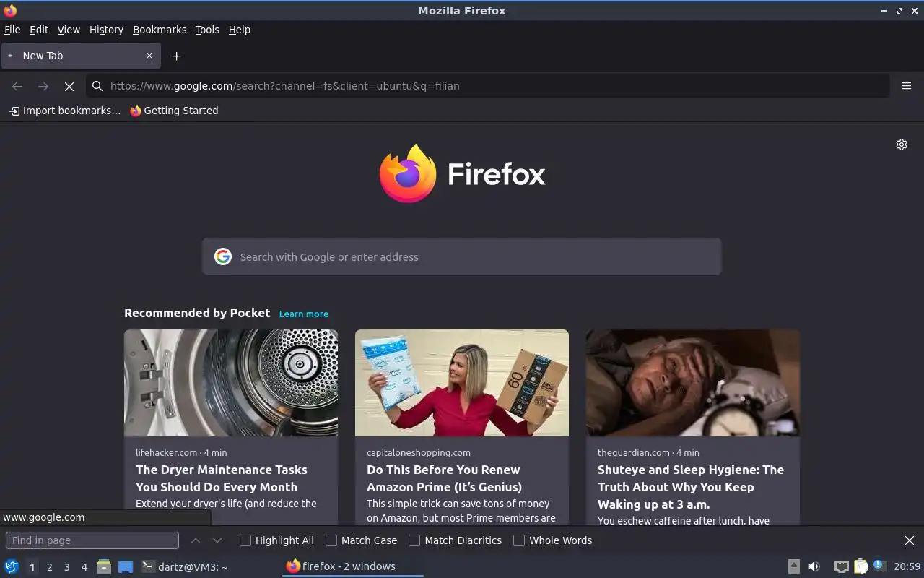The width and height of the screenshot is (924, 578).
Task: Open the application launcher menu in taskbar
Action: pos(12,566)
